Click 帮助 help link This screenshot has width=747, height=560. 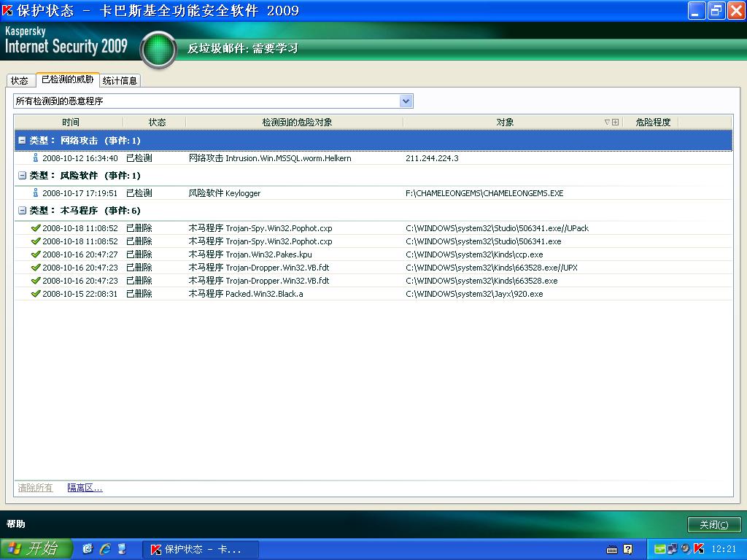16,524
